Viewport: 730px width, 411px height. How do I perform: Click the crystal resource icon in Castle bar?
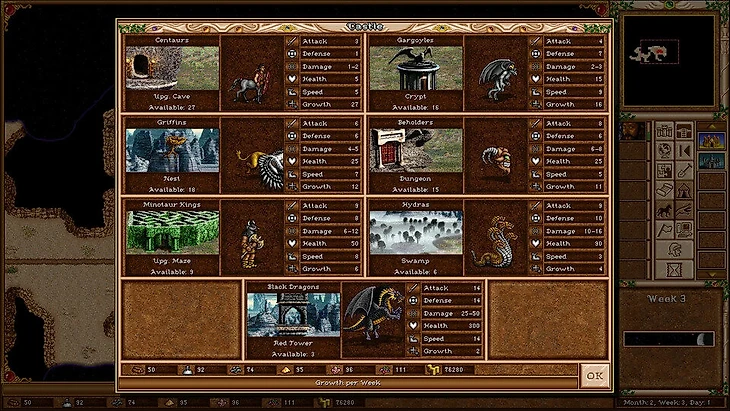pyautogui.click(x=335, y=370)
